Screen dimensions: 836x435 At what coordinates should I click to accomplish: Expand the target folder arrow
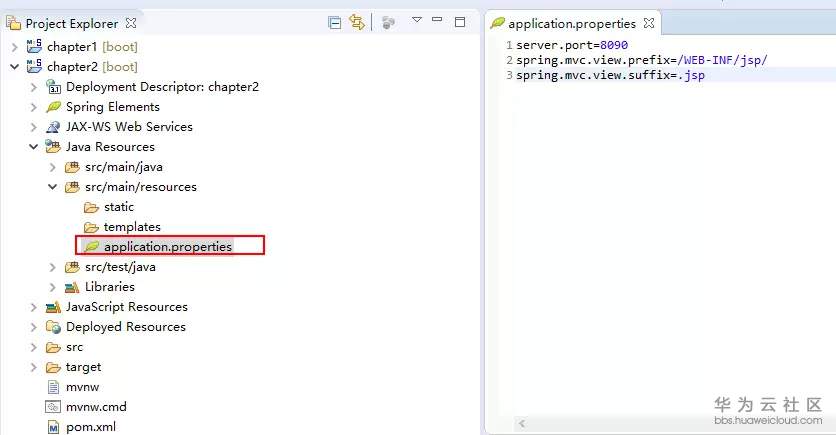point(34,367)
